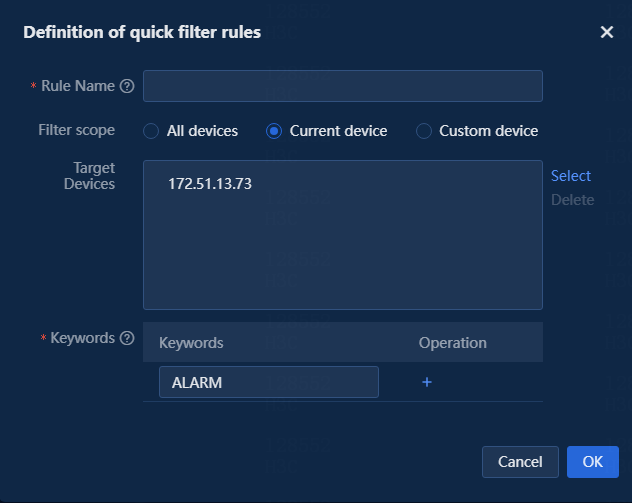632x503 pixels.
Task: Click the ALARM keyword input box
Action: pyautogui.click(x=269, y=382)
